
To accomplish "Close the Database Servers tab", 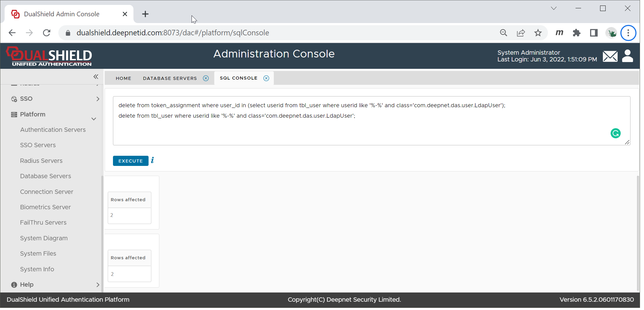I will (206, 78).
